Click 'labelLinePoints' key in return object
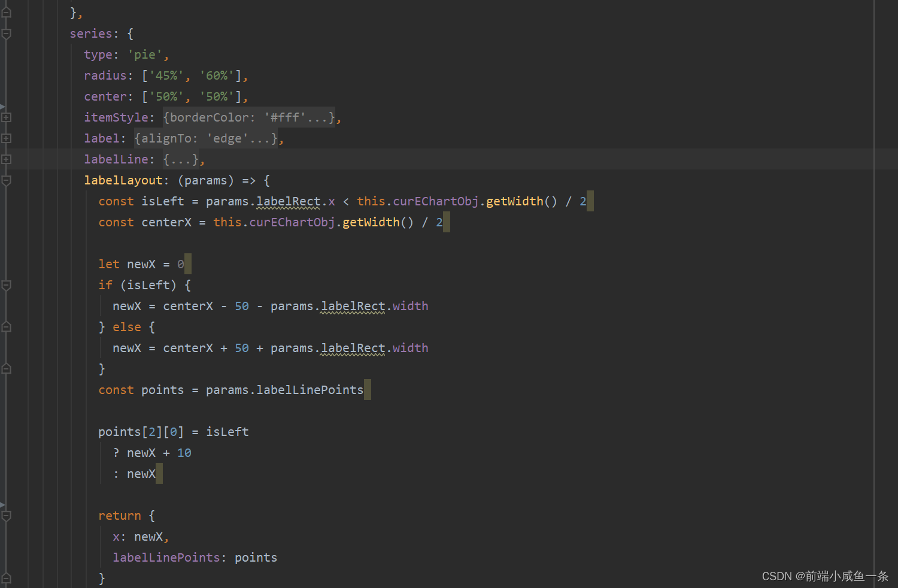This screenshot has width=898, height=588. pyautogui.click(x=166, y=557)
